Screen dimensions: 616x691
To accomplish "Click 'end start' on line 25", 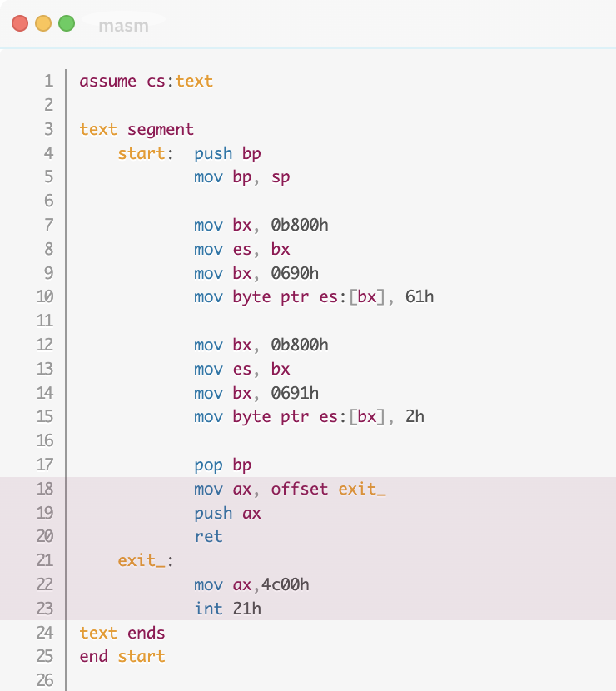I will tap(122, 657).
